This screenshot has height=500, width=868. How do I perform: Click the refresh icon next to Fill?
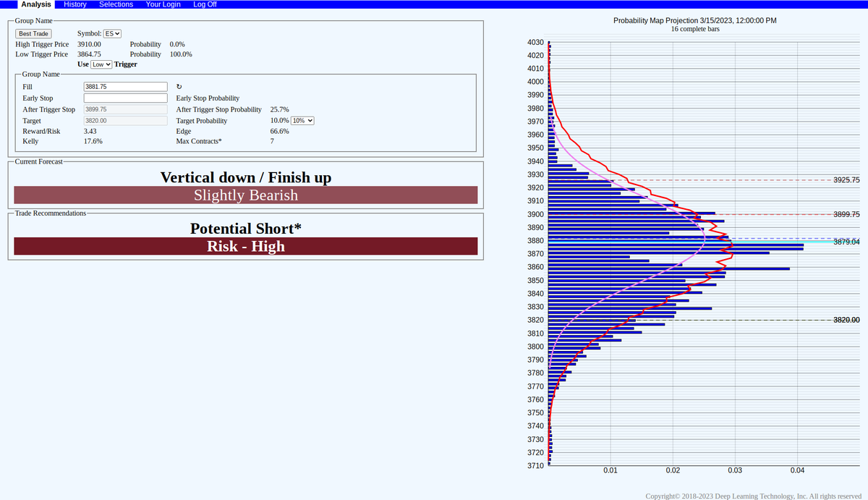pyautogui.click(x=179, y=87)
